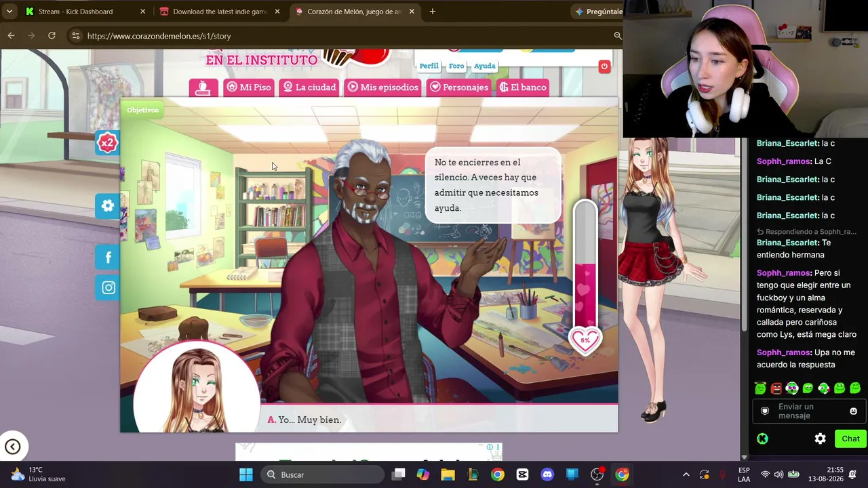The width and height of the screenshot is (868, 488).
Task: Open Task View on taskbar
Action: (398, 474)
